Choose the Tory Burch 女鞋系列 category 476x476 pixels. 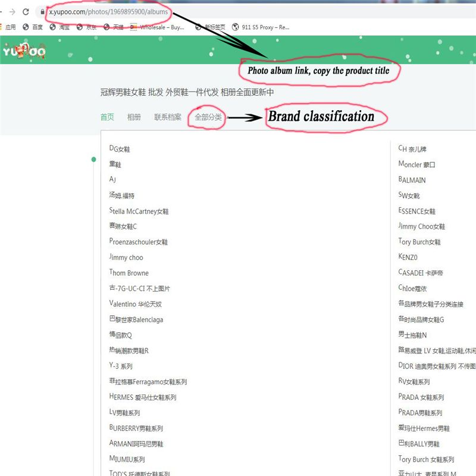[x=426, y=459]
